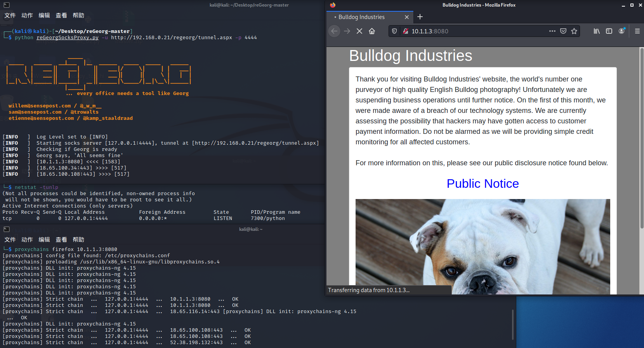
Task: Click the insecure connection padlock icon
Action: [x=405, y=31]
